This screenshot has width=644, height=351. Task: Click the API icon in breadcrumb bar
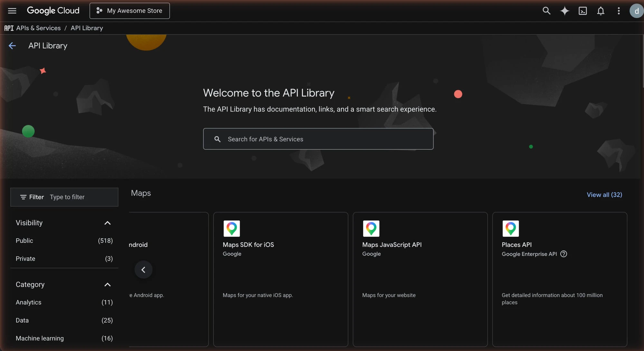click(x=9, y=28)
